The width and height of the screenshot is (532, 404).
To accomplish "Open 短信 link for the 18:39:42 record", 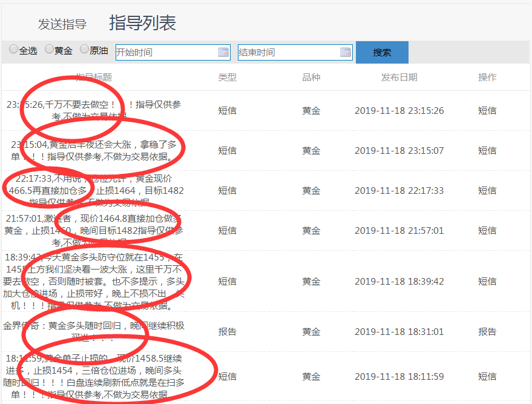I will (487, 280).
